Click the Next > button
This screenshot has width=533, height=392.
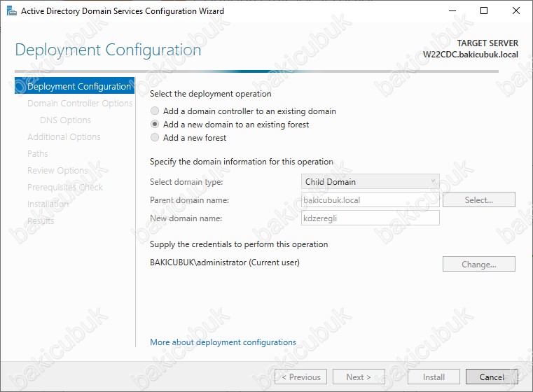[359, 377]
